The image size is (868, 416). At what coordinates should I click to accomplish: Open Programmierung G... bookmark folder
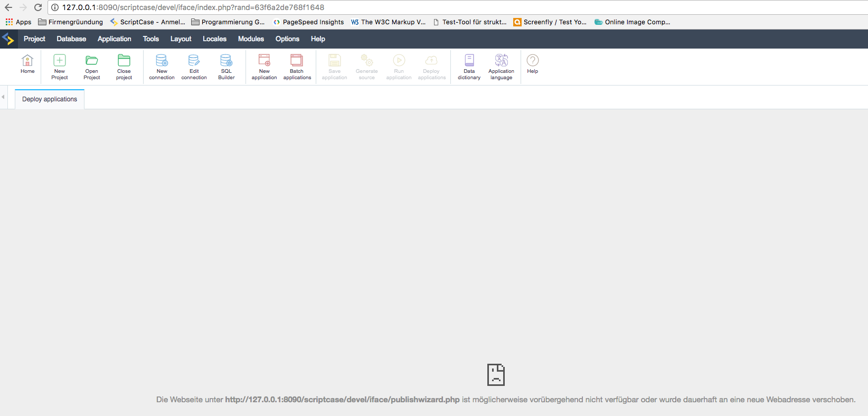(228, 22)
